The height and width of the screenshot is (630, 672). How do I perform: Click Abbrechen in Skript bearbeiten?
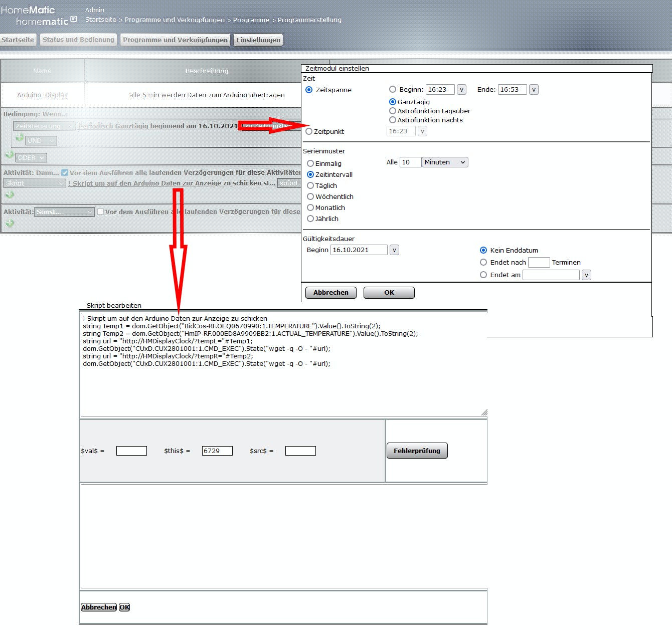(x=99, y=607)
